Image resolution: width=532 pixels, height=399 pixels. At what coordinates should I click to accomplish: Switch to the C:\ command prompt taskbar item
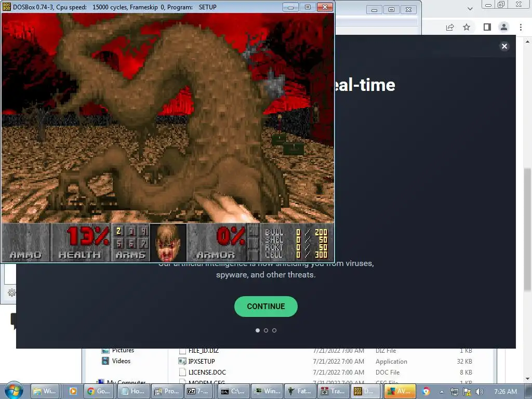[x=233, y=391]
